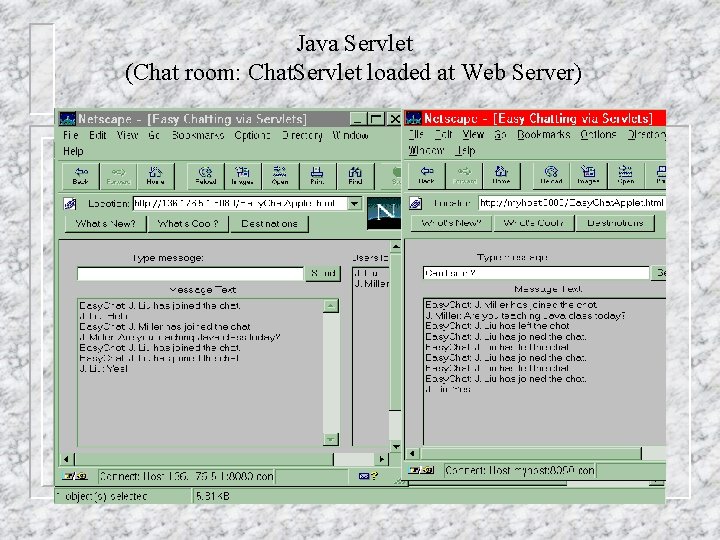
Task: Click Images in the left Netscape toolbar
Action: 243,176
